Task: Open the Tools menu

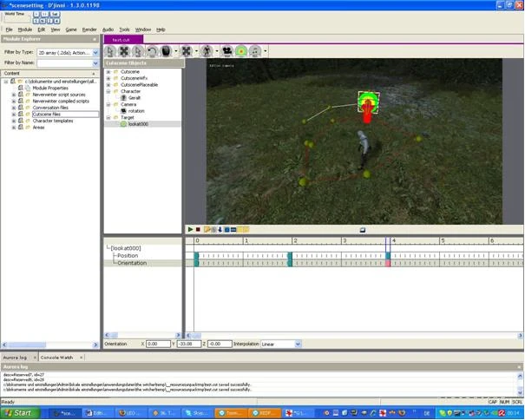Action: (124, 30)
